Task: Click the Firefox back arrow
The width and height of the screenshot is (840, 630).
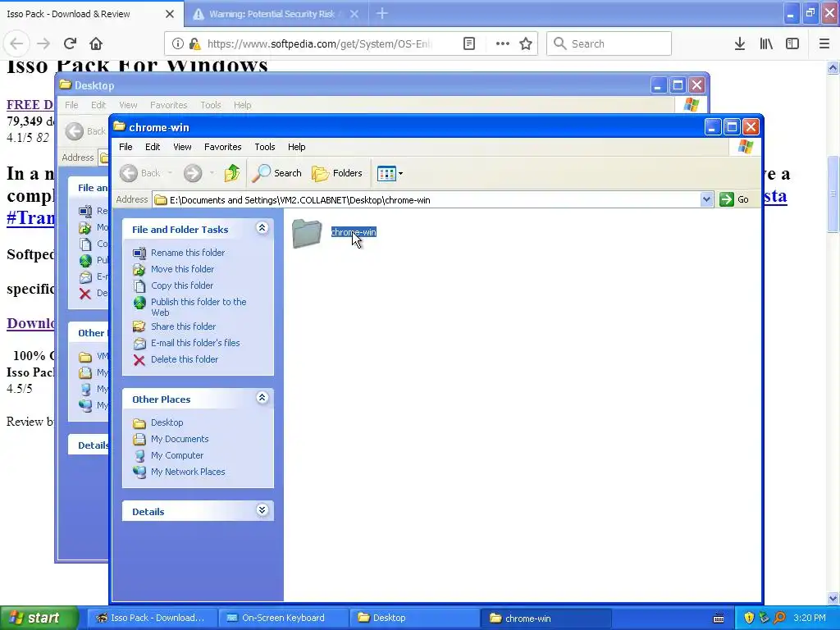Action: (16, 43)
